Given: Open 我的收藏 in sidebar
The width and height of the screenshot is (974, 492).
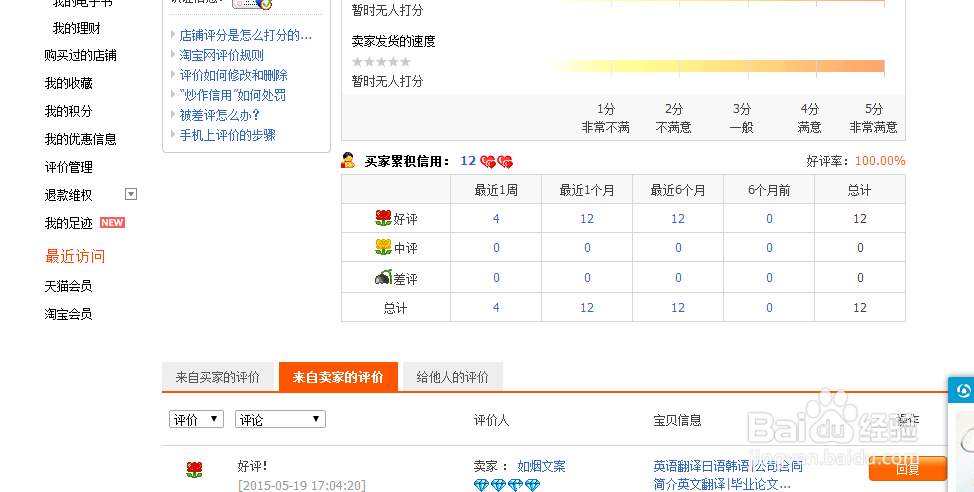Looking at the screenshot, I should pyautogui.click(x=68, y=83).
